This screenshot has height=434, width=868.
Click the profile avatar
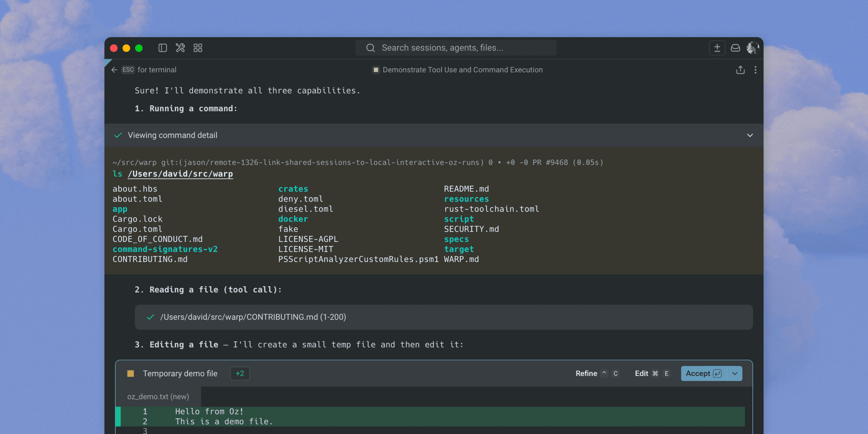coord(753,48)
